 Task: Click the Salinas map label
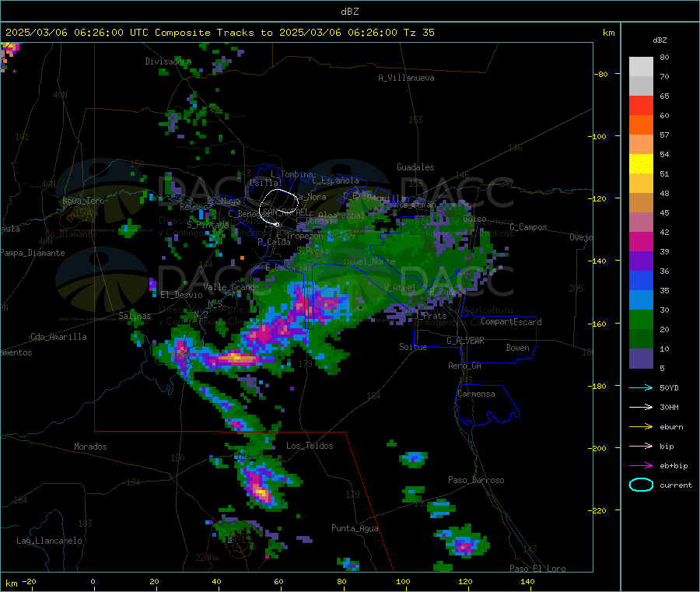pyautogui.click(x=135, y=316)
